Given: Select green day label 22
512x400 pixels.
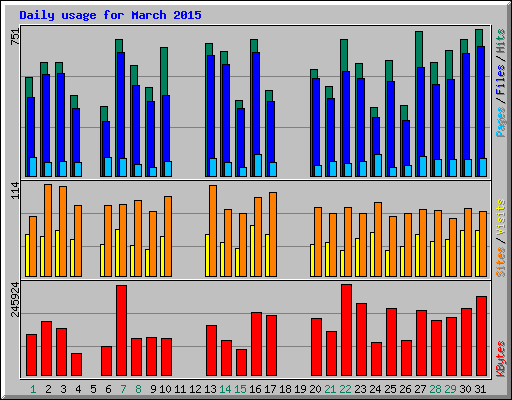Looking at the screenshot, I should pos(345,389).
